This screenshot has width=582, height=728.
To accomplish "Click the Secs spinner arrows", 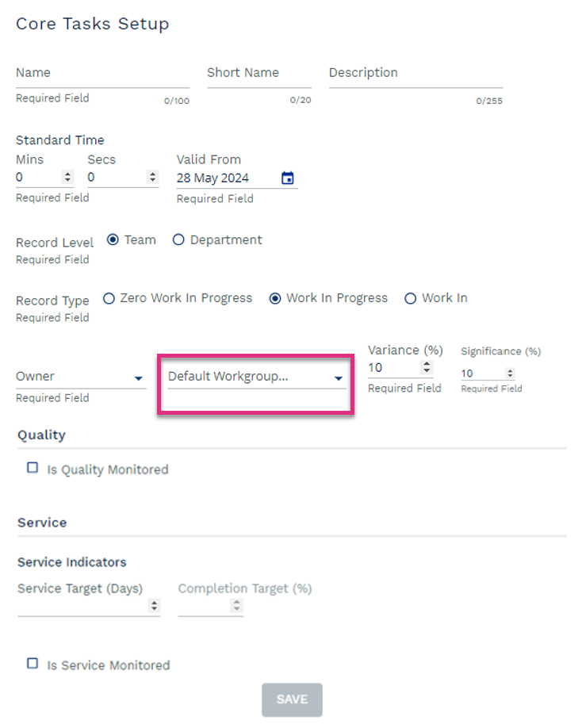I will (x=152, y=178).
